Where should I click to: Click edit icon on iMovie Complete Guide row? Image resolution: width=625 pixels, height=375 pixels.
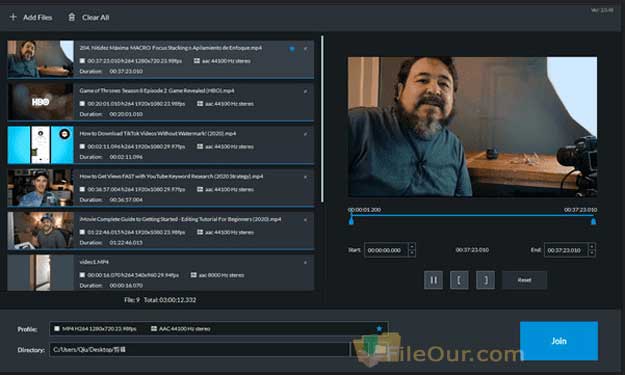[x=305, y=220]
